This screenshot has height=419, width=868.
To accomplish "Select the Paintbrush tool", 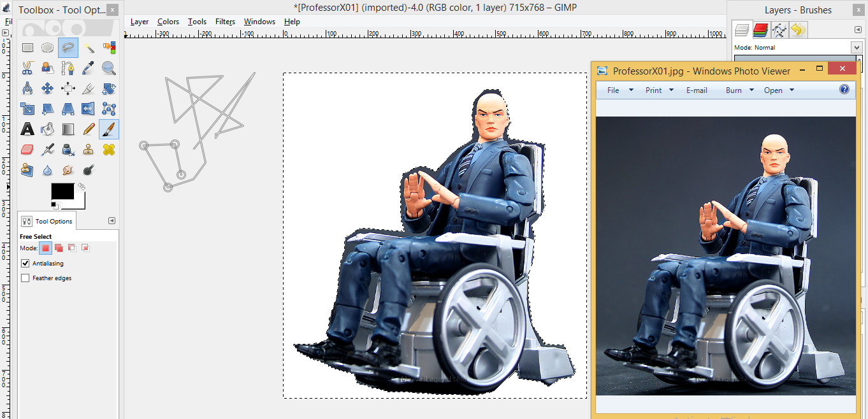I will click(109, 129).
